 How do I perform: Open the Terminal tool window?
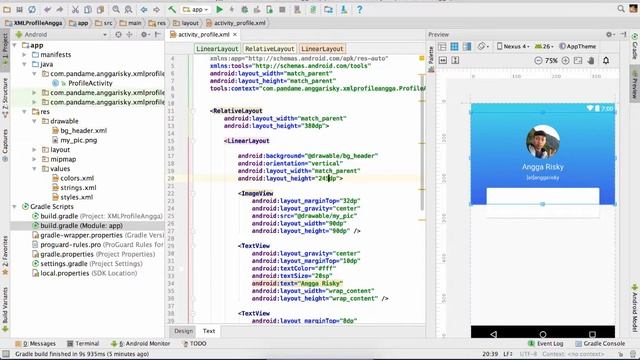(x=83, y=344)
